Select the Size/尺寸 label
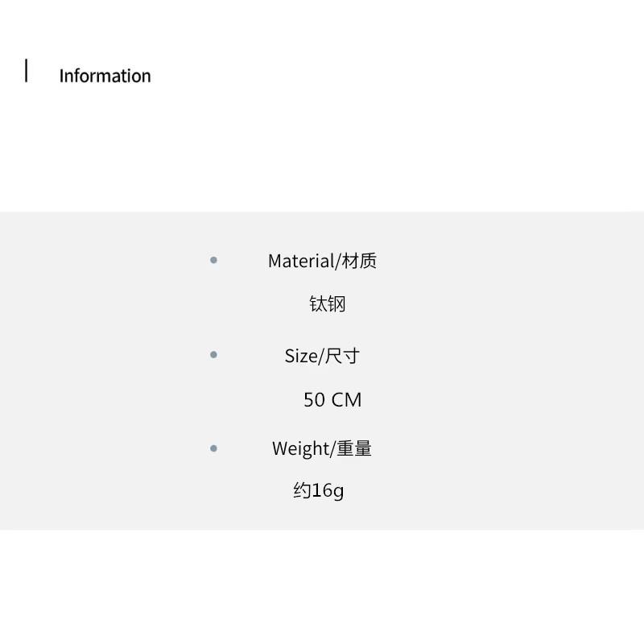The width and height of the screenshot is (644, 644). tap(322, 356)
